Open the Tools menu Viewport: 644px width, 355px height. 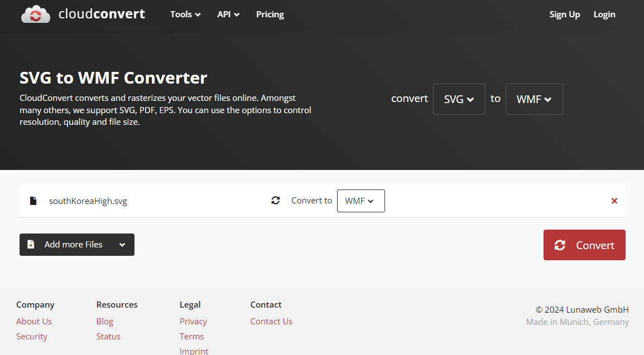pyautogui.click(x=185, y=14)
